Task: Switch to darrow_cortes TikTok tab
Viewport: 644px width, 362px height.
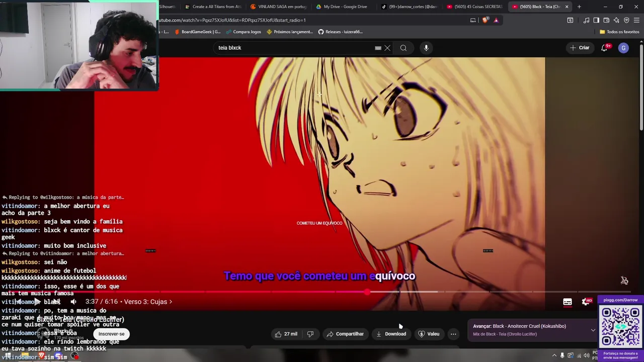Action: [x=409, y=7]
